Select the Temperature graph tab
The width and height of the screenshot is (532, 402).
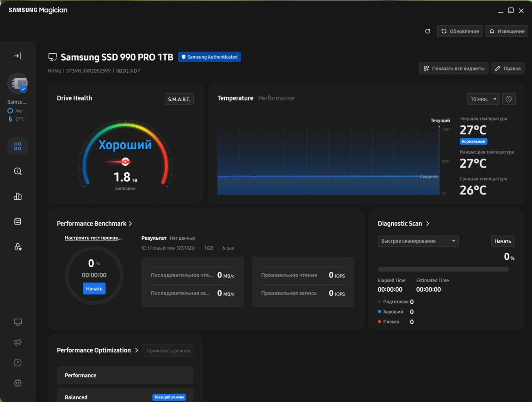click(235, 98)
